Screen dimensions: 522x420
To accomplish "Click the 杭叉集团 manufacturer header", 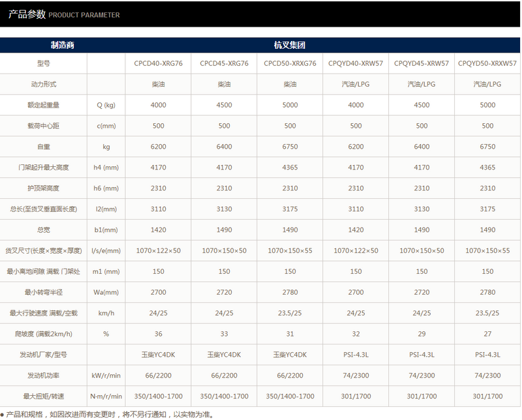I will click(290, 45).
